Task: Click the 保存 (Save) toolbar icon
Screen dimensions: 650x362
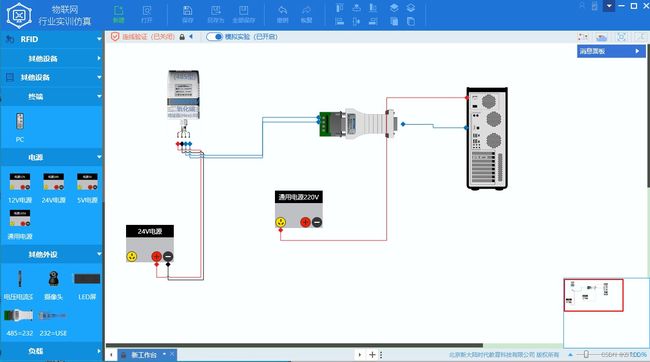Action: tap(187, 14)
